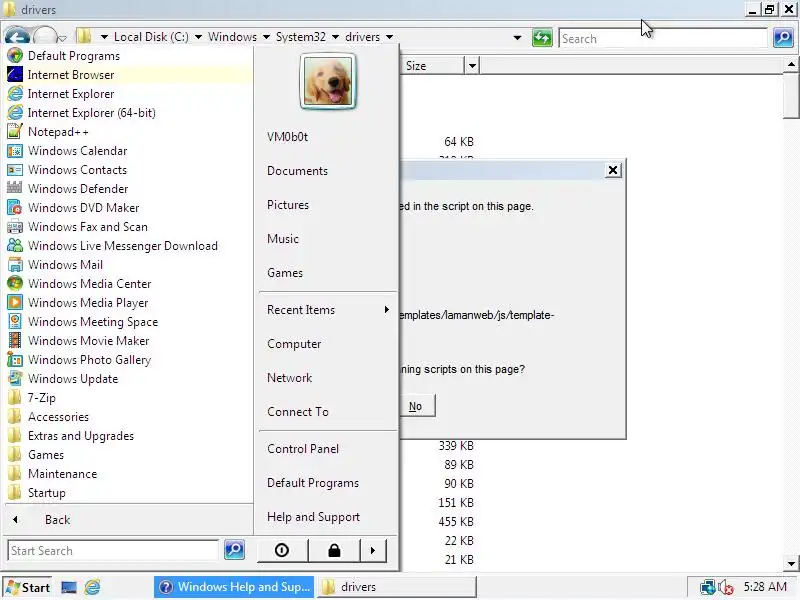Open Default Programs in the All Programs list
800x600 pixels.
point(73,56)
